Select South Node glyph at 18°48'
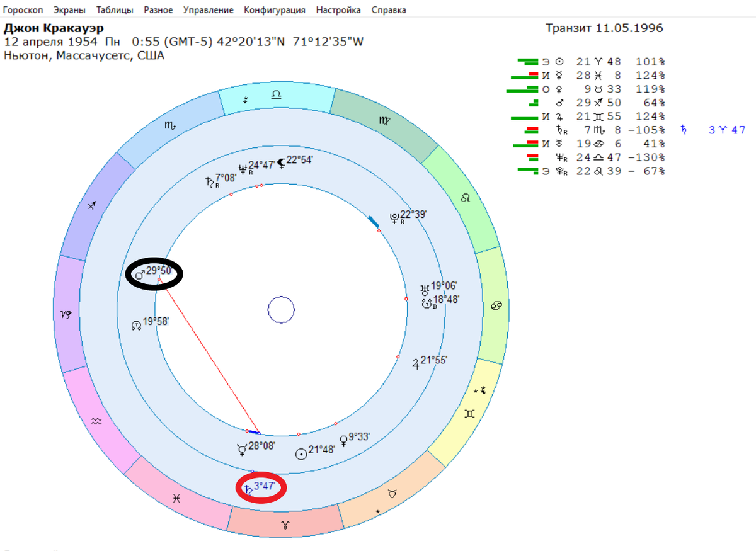756x551 pixels. tap(427, 304)
